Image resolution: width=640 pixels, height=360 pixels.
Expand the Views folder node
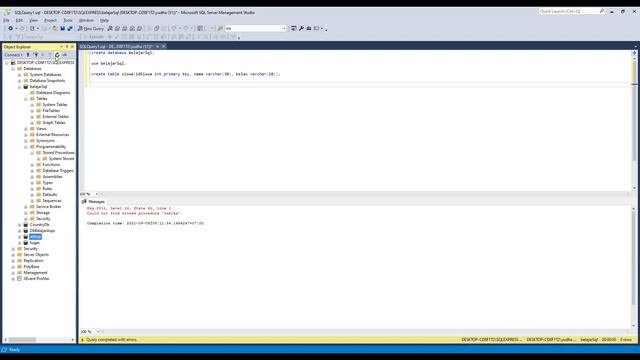tap(26, 129)
